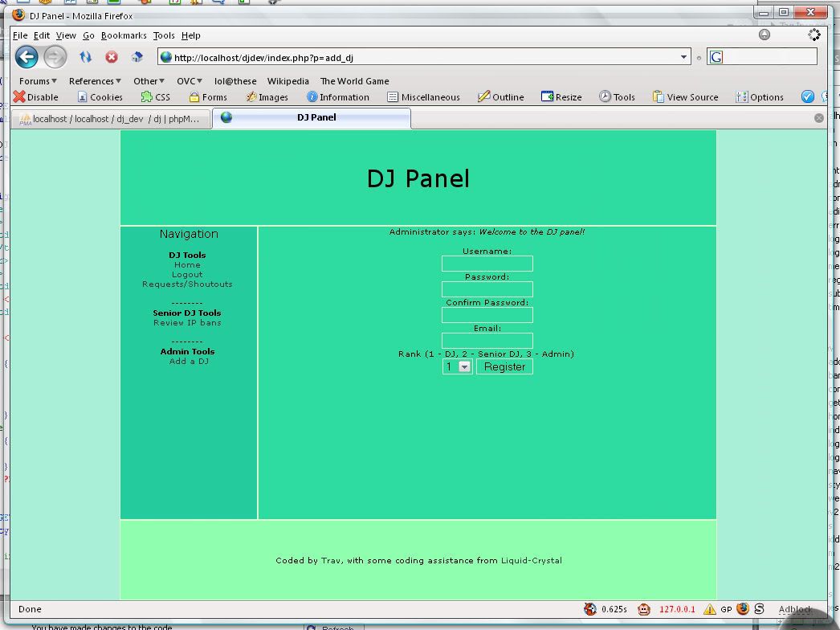Click the Adblock status bar item
This screenshot has width=840, height=630.
[793, 610]
